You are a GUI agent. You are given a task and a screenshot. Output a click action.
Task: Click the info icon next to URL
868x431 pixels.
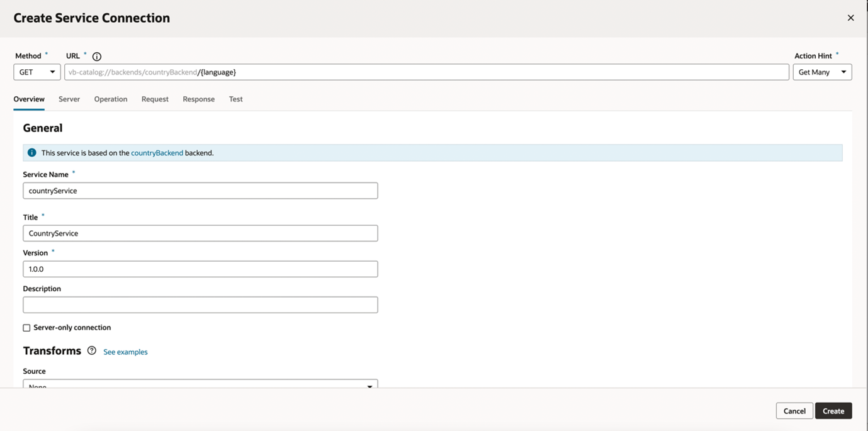96,56
